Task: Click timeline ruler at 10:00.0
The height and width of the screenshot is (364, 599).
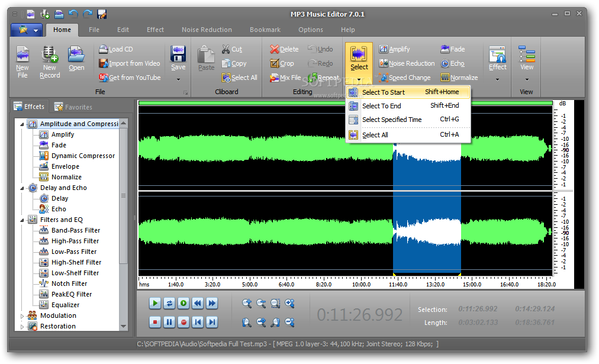Action: click(361, 284)
